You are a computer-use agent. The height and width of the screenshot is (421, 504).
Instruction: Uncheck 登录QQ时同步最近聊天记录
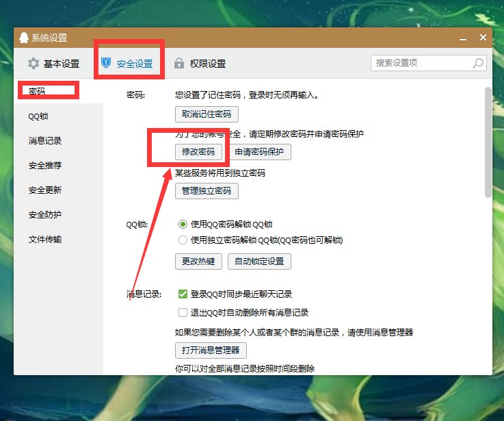click(183, 294)
